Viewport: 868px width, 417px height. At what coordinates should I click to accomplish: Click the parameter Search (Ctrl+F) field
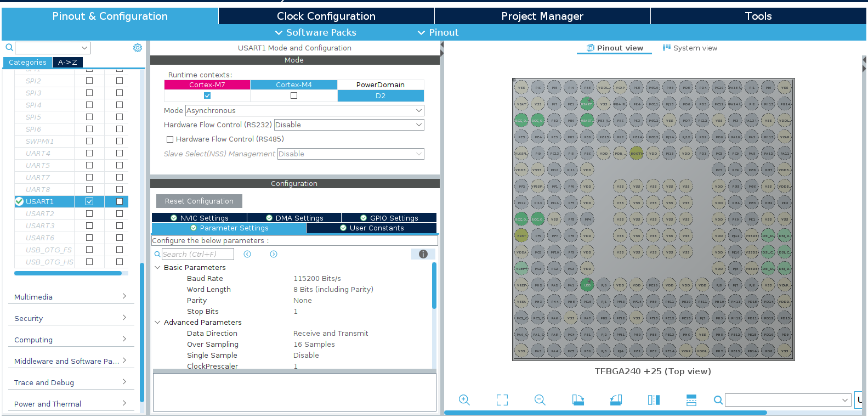(x=197, y=254)
